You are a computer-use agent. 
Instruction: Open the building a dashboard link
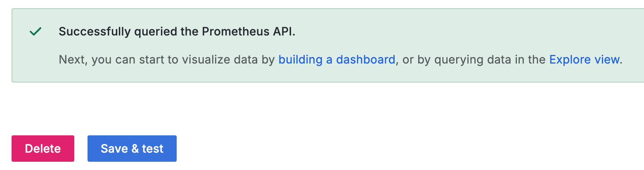coord(337,59)
